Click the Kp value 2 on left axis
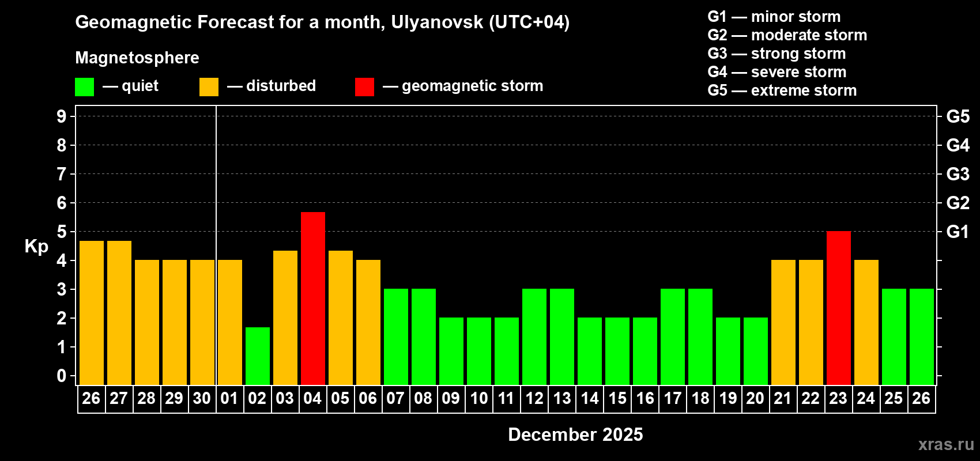Screen dimensions: 980x461 [x=62, y=318]
